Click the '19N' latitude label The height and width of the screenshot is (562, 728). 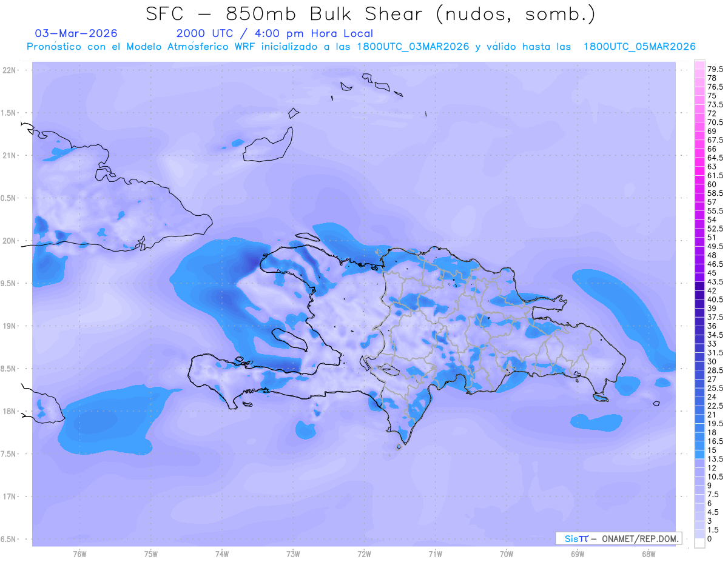pyautogui.click(x=9, y=326)
